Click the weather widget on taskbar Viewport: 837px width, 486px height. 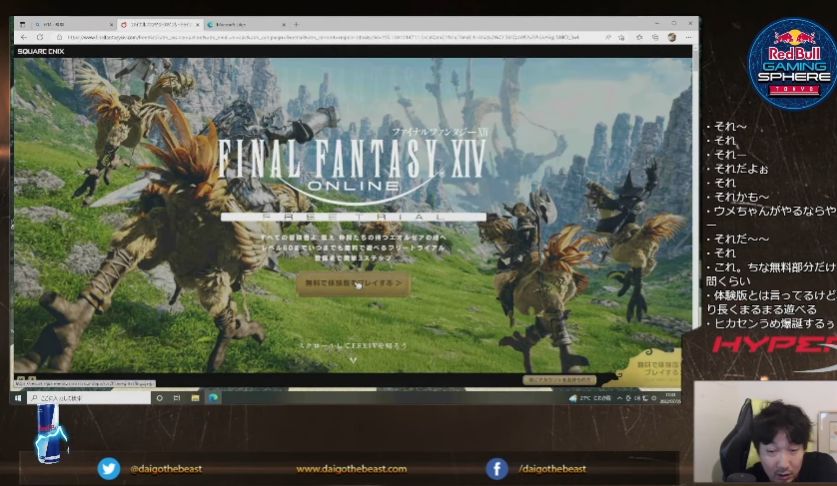coord(590,398)
